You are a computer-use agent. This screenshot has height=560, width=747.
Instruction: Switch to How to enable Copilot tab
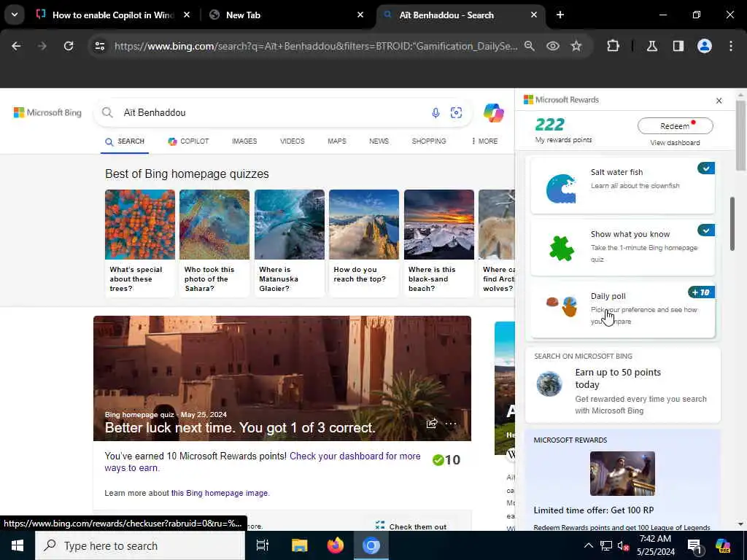click(x=113, y=15)
